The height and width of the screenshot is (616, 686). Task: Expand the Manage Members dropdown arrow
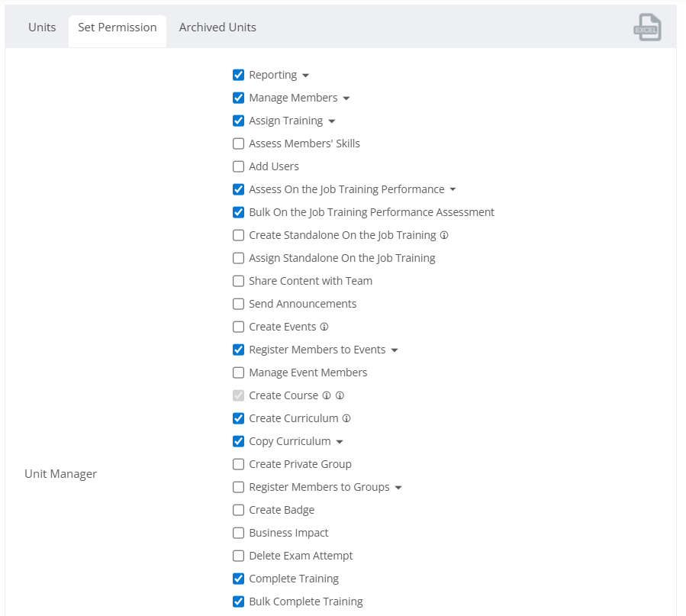coord(346,98)
